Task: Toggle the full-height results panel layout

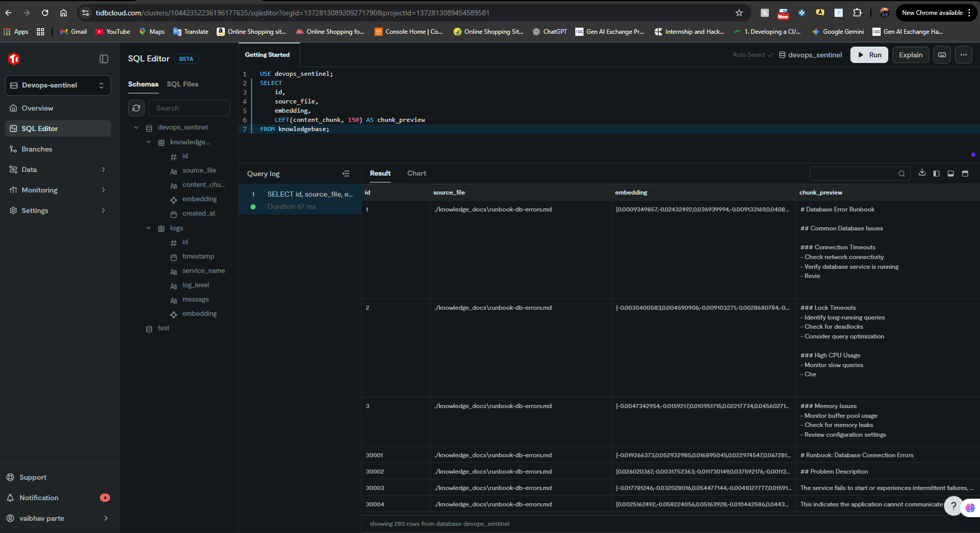Action: [x=965, y=174]
